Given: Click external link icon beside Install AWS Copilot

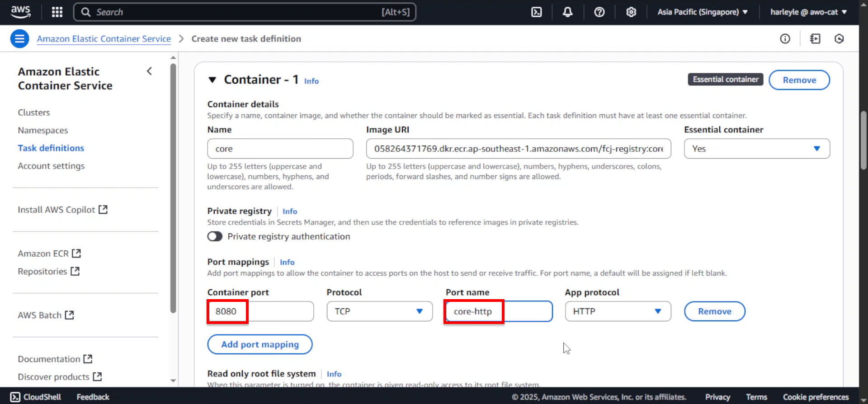Looking at the screenshot, I should coord(103,210).
